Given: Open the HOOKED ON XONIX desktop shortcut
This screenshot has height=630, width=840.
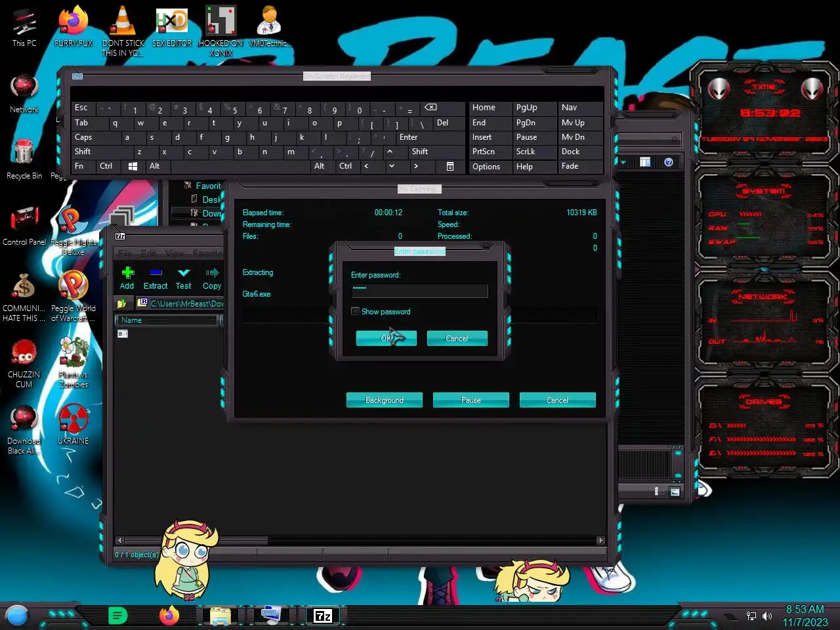Looking at the screenshot, I should tap(221, 30).
